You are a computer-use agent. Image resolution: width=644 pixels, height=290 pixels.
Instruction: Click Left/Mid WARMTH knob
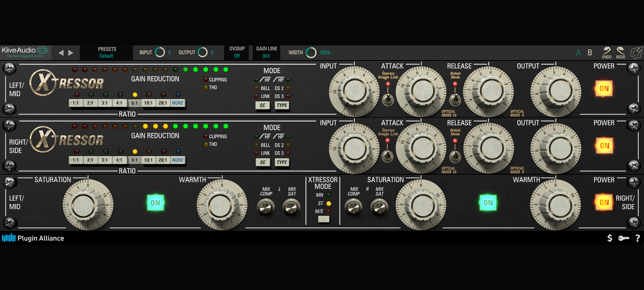point(222,205)
